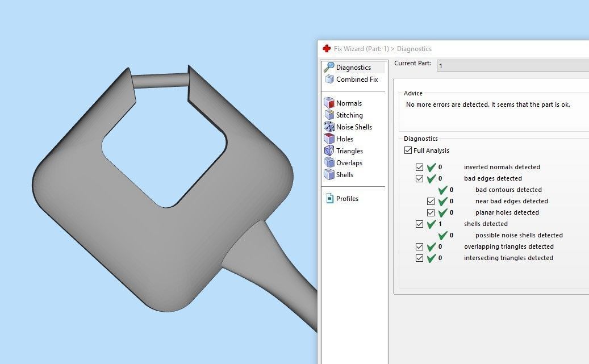Click 'possible noise shells detected' label
Viewport: 589px width, 364px height.
coord(519,235)
